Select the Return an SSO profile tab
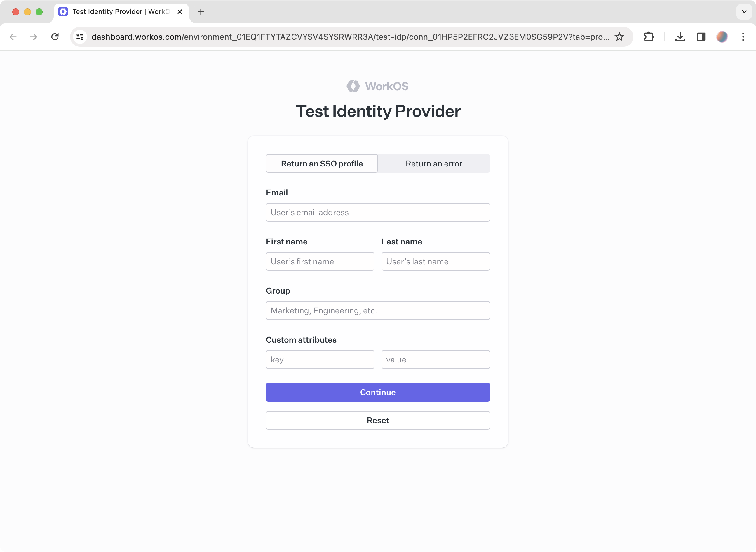The image size is (756, 552). click(322, 163)
